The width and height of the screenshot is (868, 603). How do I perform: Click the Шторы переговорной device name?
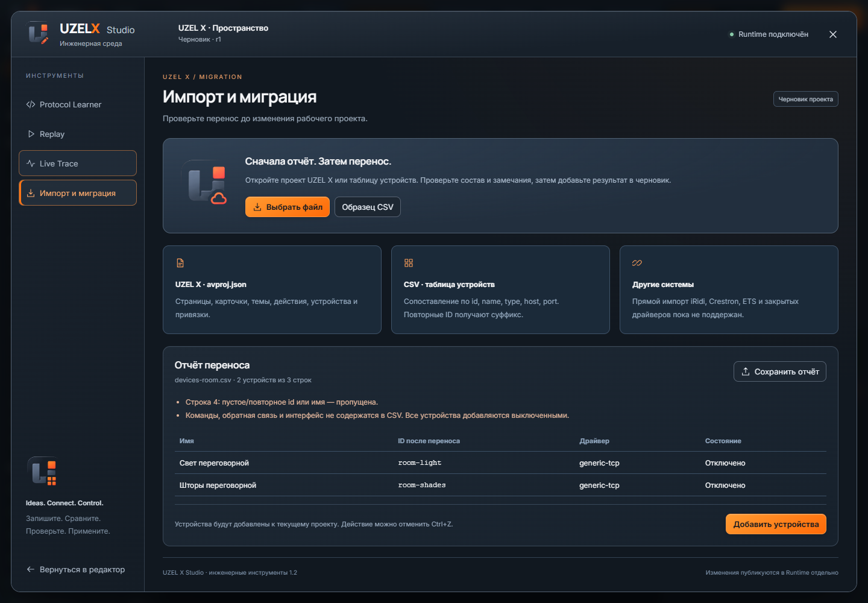coord(218,485)
